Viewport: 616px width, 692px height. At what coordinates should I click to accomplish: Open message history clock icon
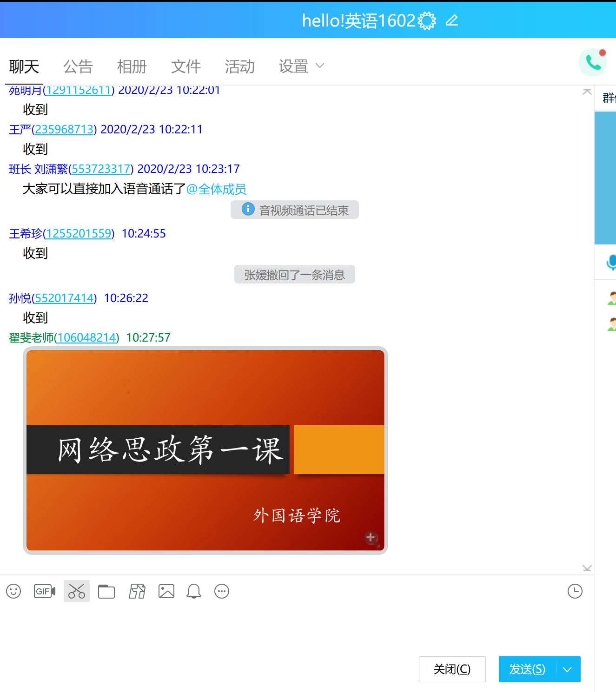pos(575,591)
